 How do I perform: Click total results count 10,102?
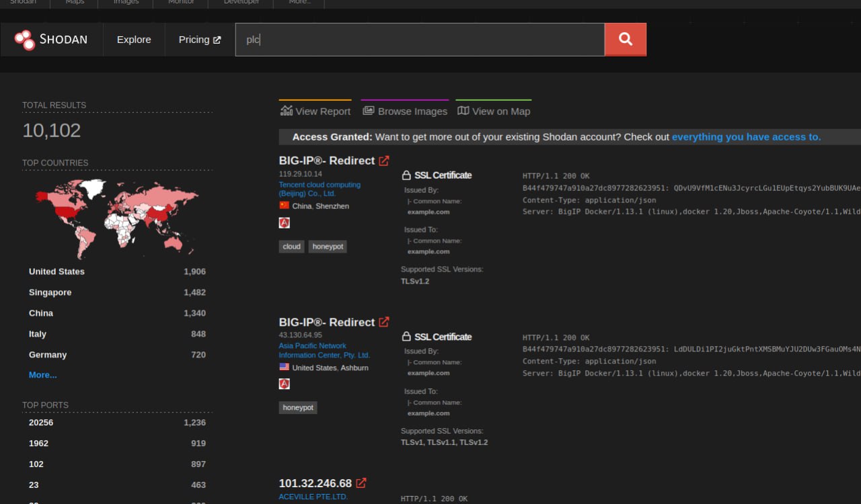point(52,130)
